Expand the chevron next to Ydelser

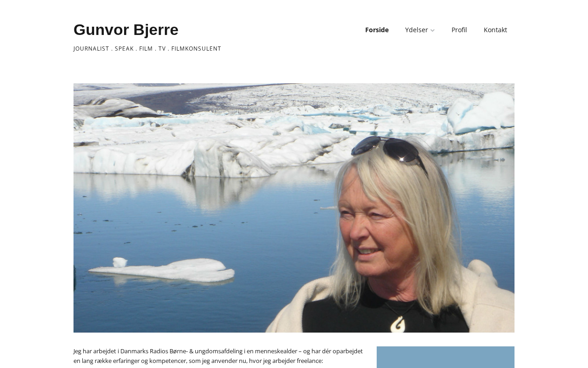[x=432, y=30]
